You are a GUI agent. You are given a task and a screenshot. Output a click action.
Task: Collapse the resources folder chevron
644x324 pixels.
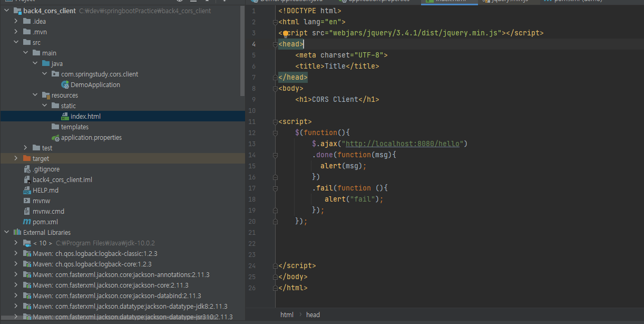pos(35,95)
